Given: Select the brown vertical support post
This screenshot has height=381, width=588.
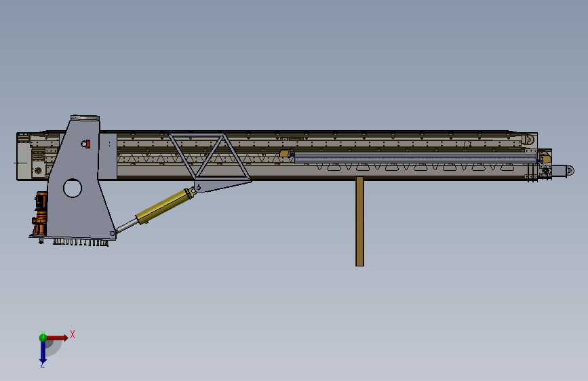Looking at the screenshot, I should pyautogui.click(x=359, y=221).
